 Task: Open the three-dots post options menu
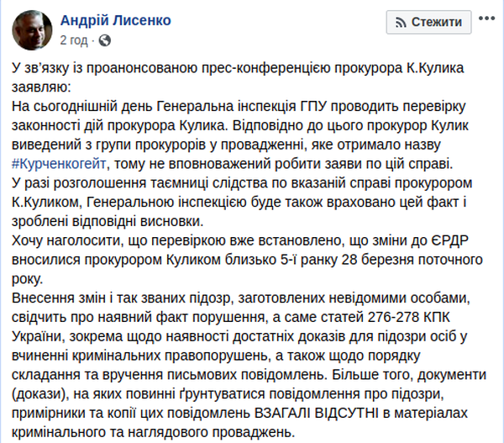(486, 22)
